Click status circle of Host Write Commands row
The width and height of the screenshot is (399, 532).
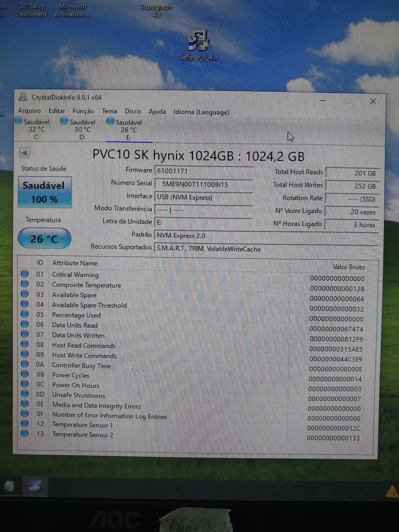pyautogui.click(x=25, y=354)
